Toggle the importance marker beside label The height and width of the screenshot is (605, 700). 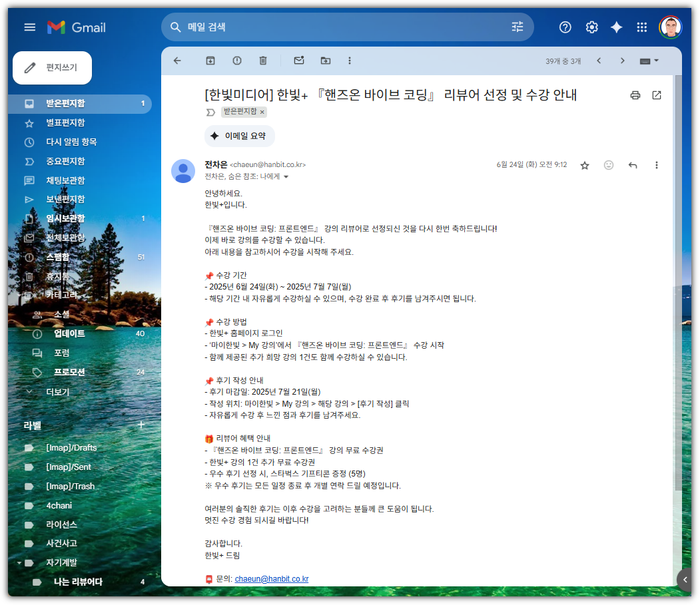[x=210, y=112]
